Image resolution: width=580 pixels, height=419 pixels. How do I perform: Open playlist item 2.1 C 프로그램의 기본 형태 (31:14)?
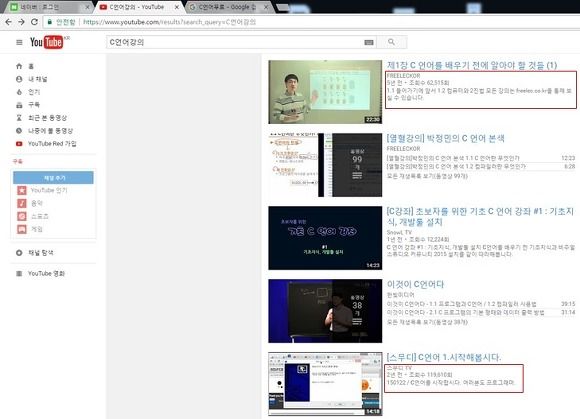(x=481, y=312)
